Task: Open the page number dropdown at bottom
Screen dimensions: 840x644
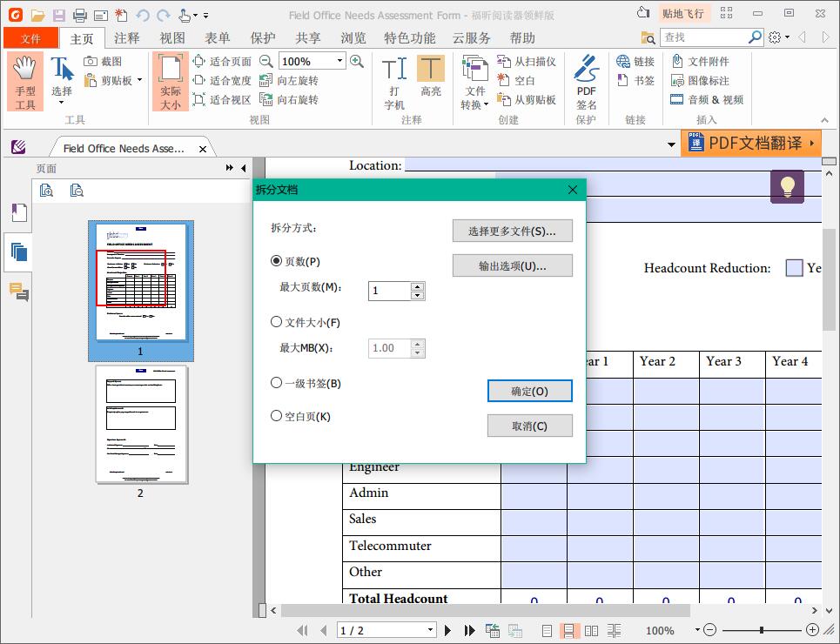Action: 430,630
